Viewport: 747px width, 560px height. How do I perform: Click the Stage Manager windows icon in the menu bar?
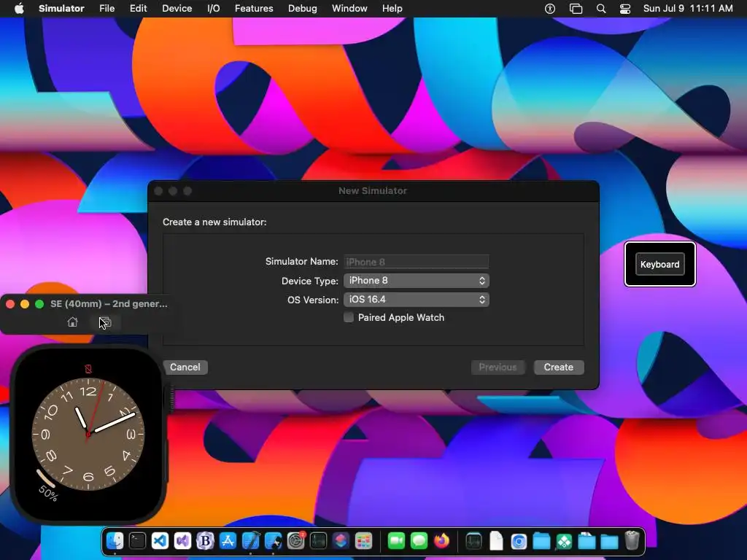576,9
